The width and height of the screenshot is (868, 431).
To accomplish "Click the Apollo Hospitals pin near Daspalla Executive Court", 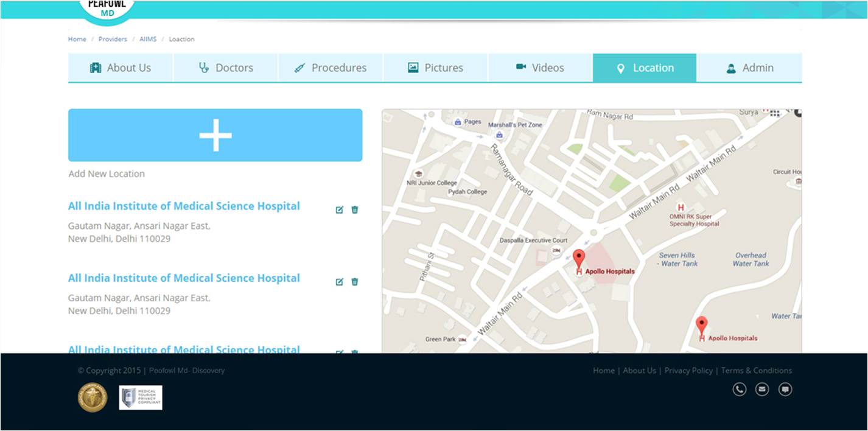I will (x=579, y=259).
